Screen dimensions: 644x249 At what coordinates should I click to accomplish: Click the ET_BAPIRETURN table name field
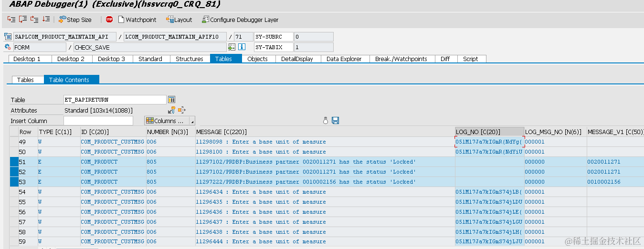(115, 100)
